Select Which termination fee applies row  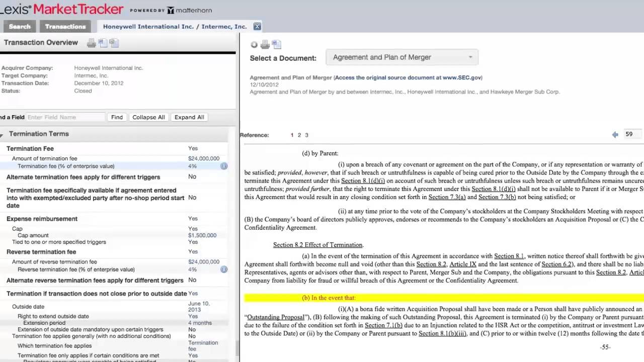pos(114,346)
